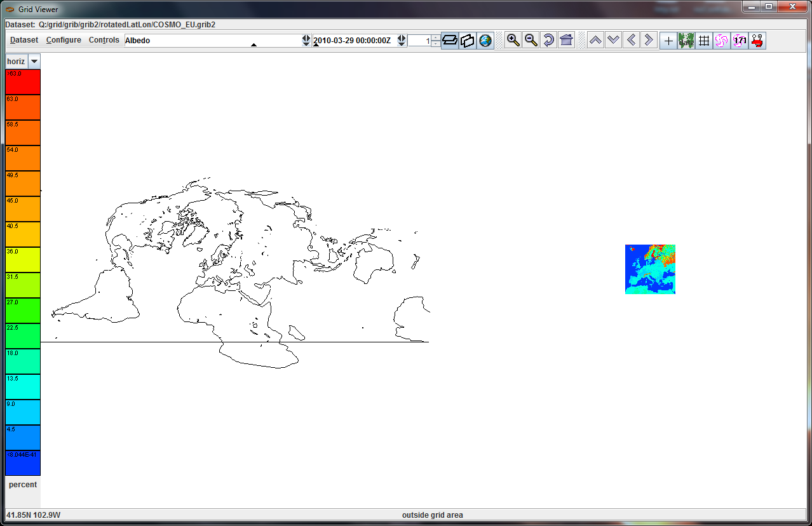Click the home map area icon
This screenshot has height=526, width=812.
pyautogui.click(x=567, y=41)
